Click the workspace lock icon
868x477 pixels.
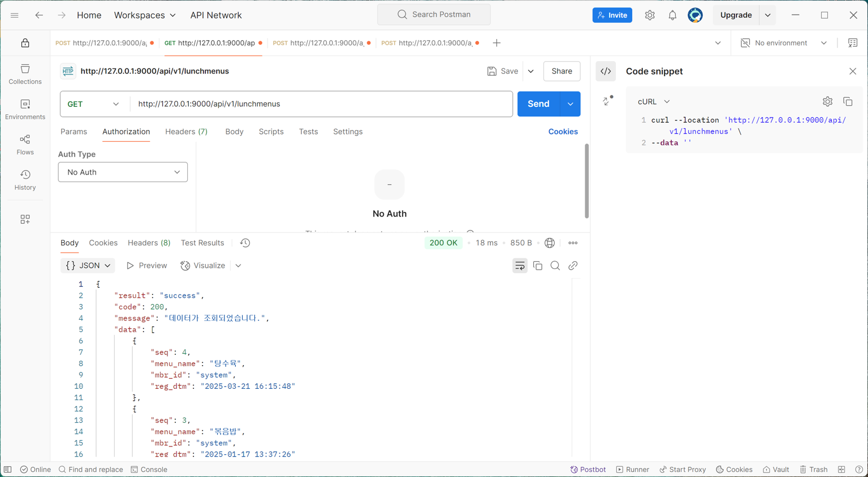[x=25, y=43]
